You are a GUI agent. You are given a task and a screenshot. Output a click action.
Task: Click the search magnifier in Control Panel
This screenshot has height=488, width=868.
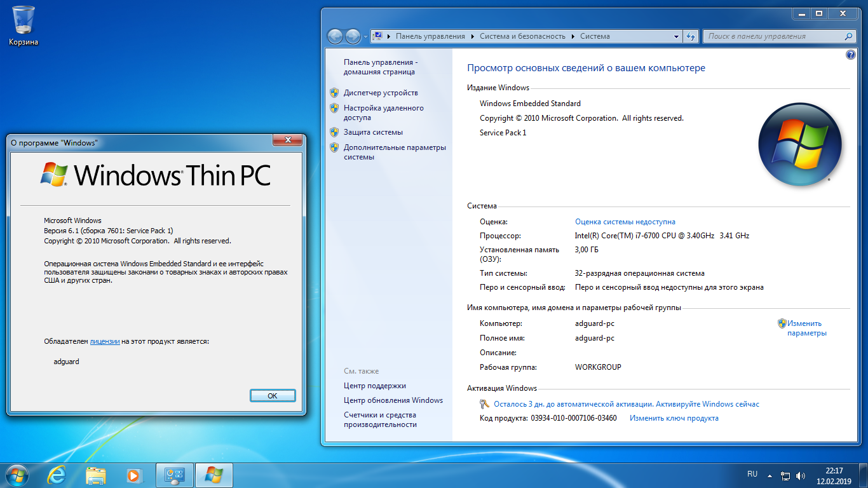click(x=848, y=36)
